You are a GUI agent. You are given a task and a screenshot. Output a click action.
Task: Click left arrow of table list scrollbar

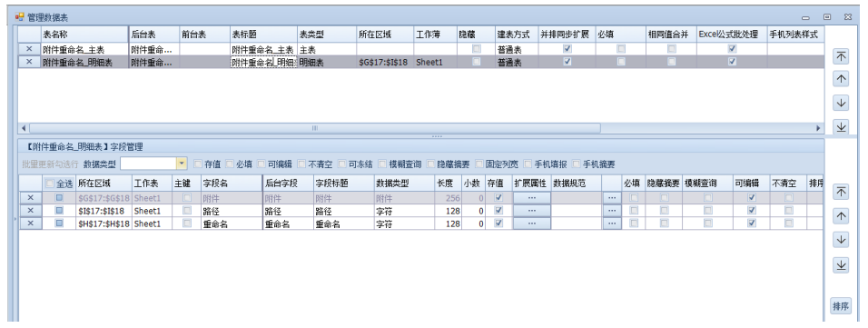coord(24,128)
